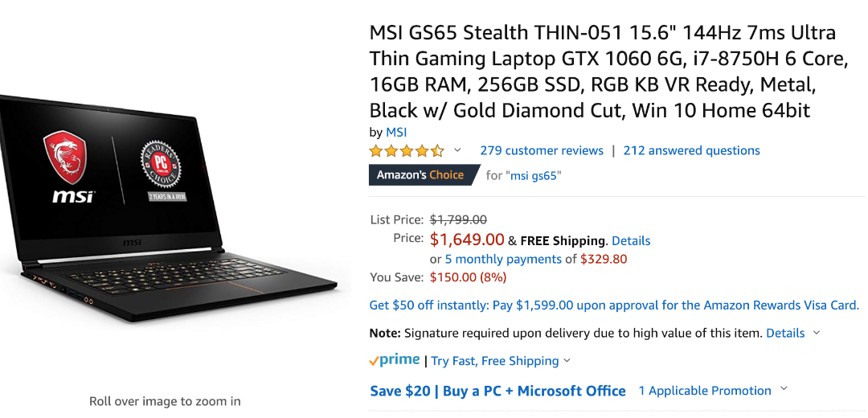The image size is (868, 418).
Task: Click the 5 monthly payments link
Action: (503, 259)
